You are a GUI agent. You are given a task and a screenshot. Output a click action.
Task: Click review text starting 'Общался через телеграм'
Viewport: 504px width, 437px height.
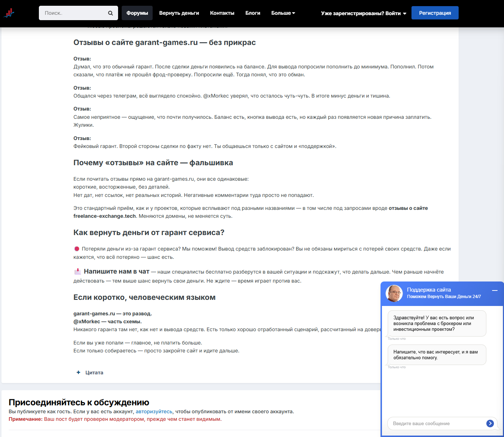pyautogui.click(x=232, y=96)
